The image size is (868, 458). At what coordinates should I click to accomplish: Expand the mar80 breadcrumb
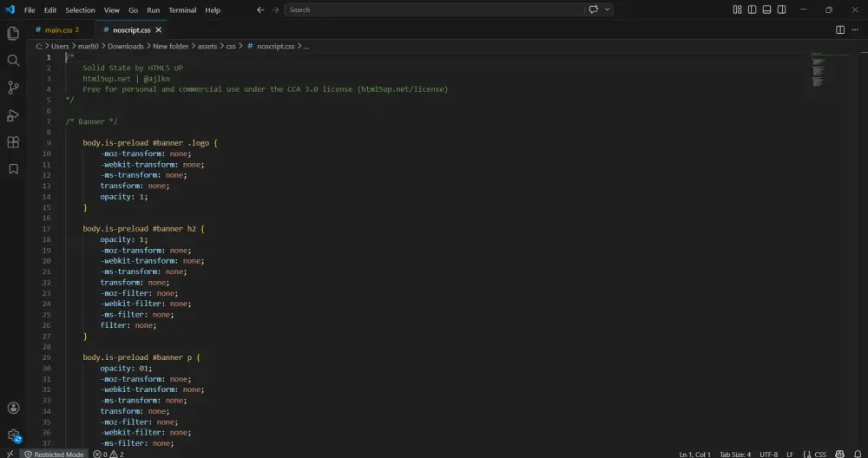(x=88, y=47)
